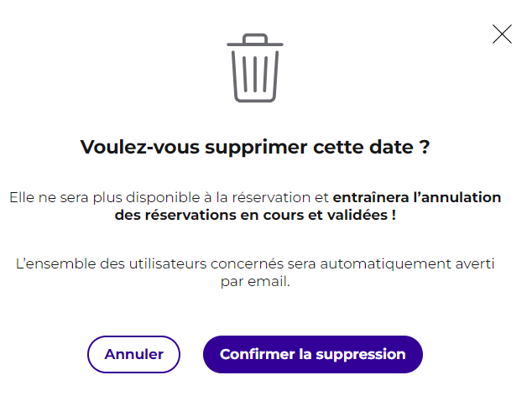Click the body of the grey bin icon
The image size is (532, 396).
click(x=255, y=76)
